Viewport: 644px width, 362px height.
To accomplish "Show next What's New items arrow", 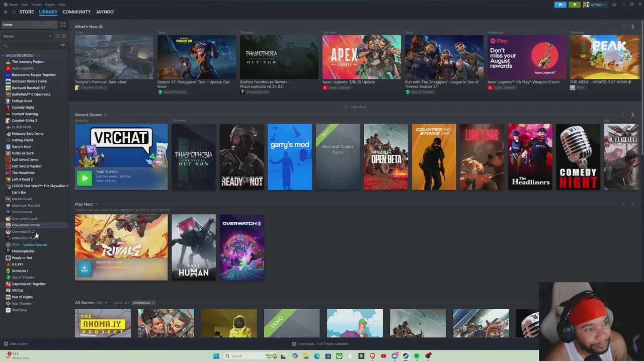I will 632,27.
